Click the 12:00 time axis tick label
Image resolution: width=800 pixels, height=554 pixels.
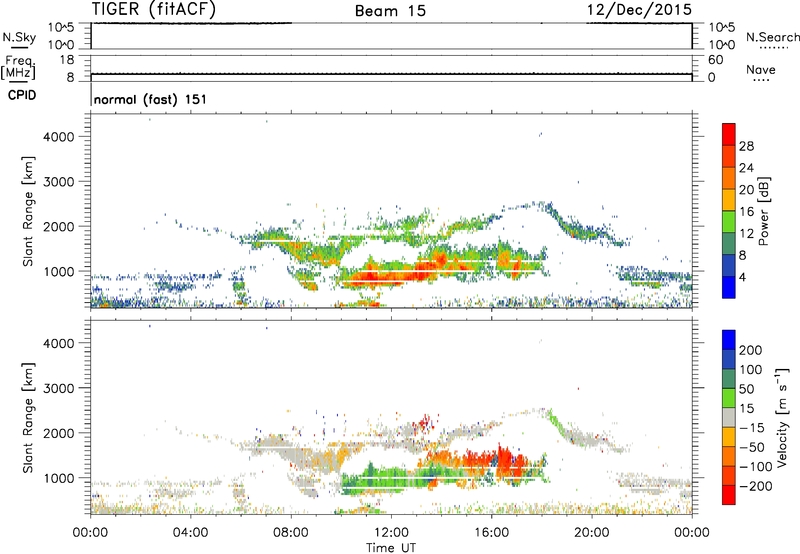point(391,533)
